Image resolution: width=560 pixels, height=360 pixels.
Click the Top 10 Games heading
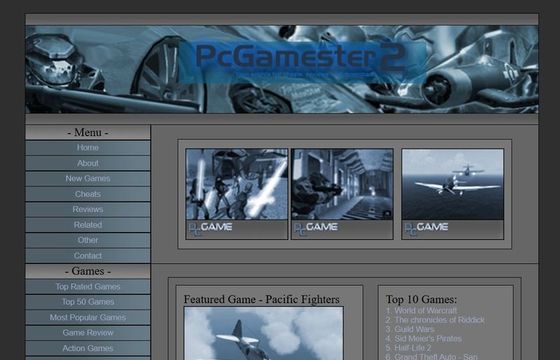[x=421, y=299]
